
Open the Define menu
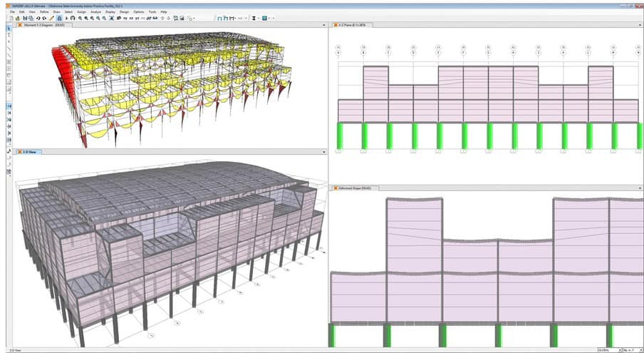tap(44, 12)
